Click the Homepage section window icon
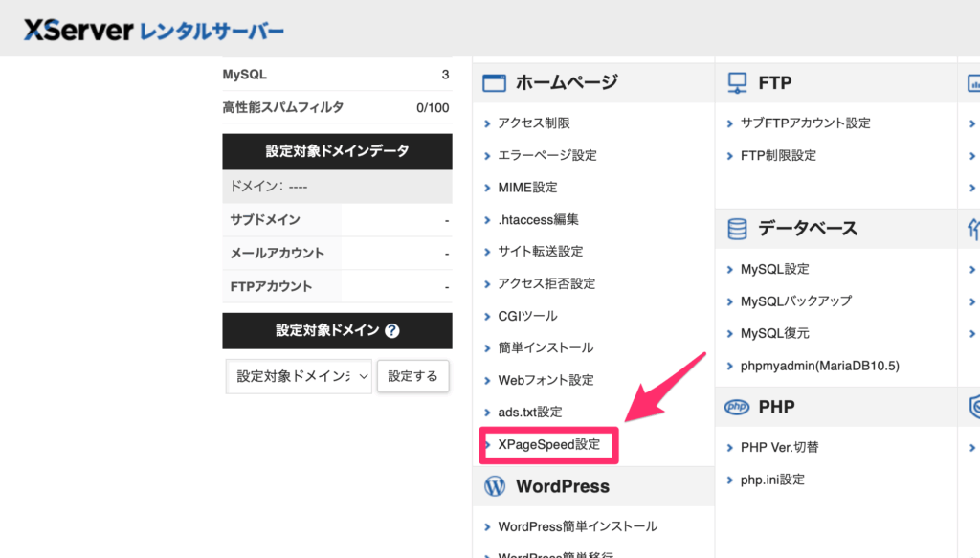Viewport: 980px width, 558px height. point(494,83)
